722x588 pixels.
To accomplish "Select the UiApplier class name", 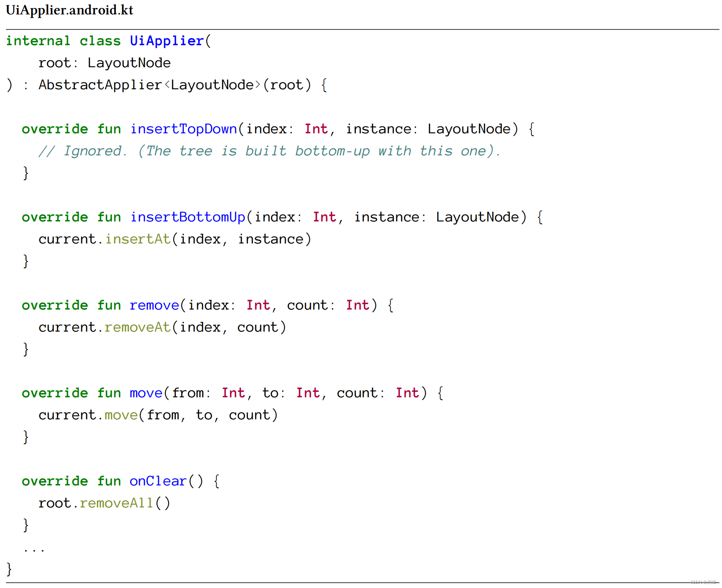I will tap(167, 41).
